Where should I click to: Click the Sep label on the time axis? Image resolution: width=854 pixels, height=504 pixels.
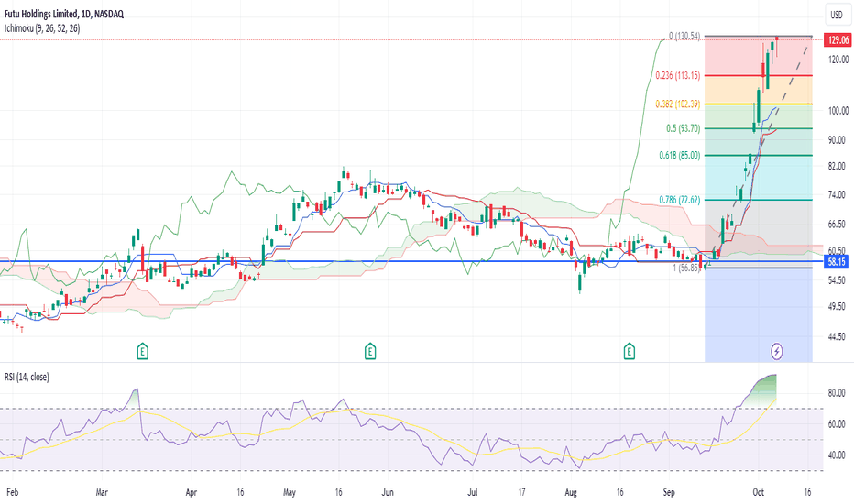[x=669, y=492]
